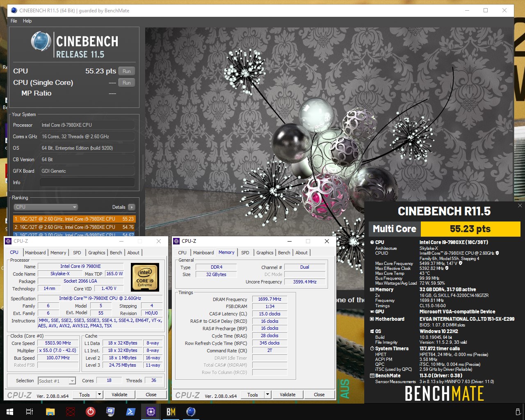
Task: Click the Cinebench globe logo
Action: [41, 41]
